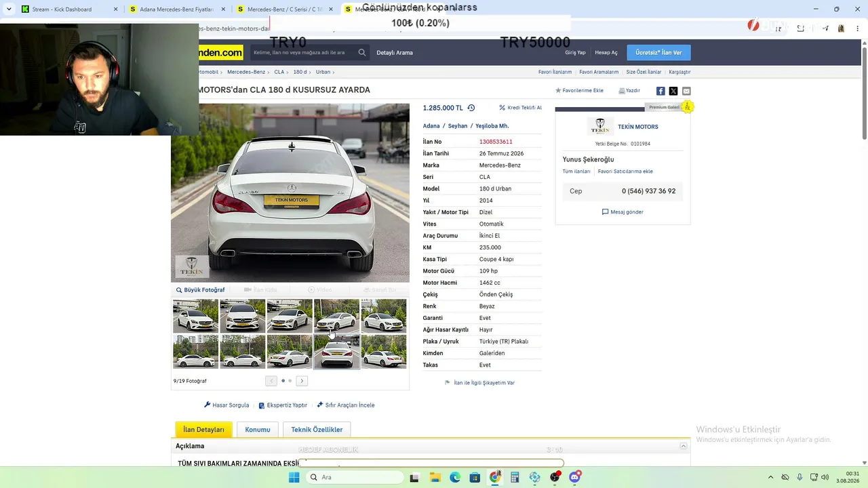This screenshot has height=488, width=868.
Task: Switch to Mercedes-Benz / C Serisi tab
Action: 284,9
